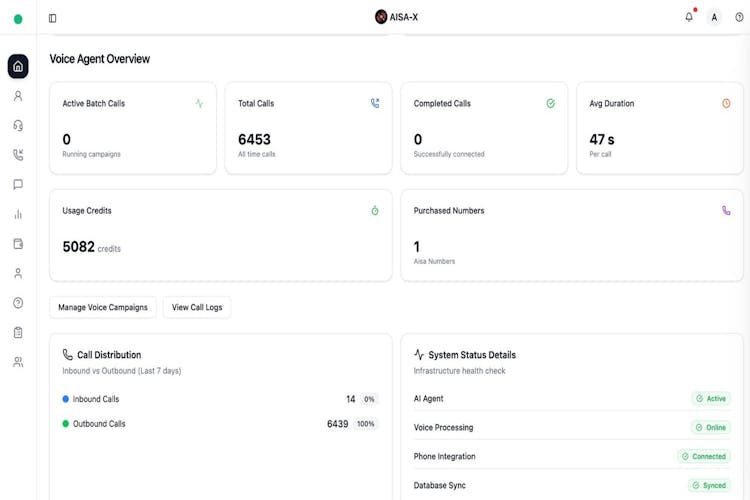Click the wallet icon in the sidebar

[18, 244]
